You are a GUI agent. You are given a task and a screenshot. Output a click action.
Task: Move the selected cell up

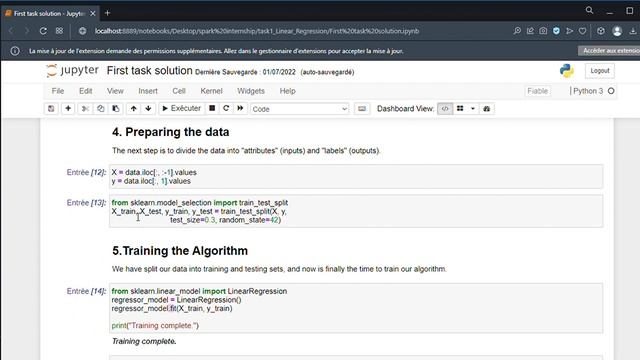click(133, 109)
